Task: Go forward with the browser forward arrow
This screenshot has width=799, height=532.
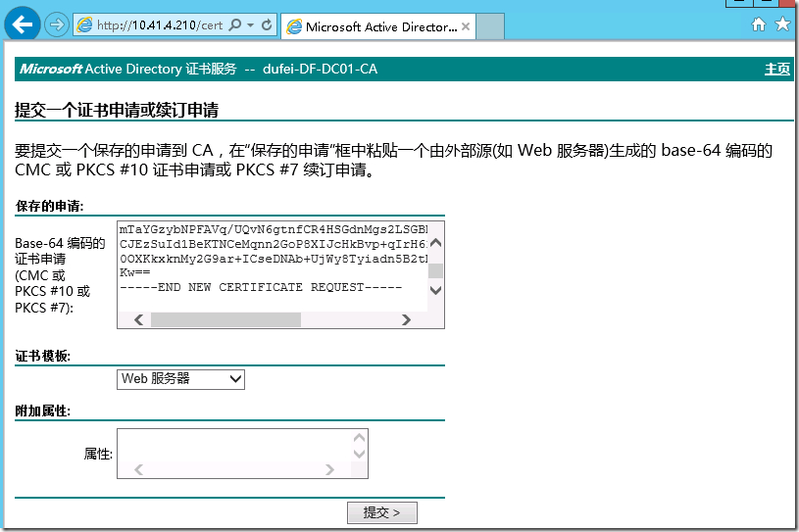Action: (57, 24)
